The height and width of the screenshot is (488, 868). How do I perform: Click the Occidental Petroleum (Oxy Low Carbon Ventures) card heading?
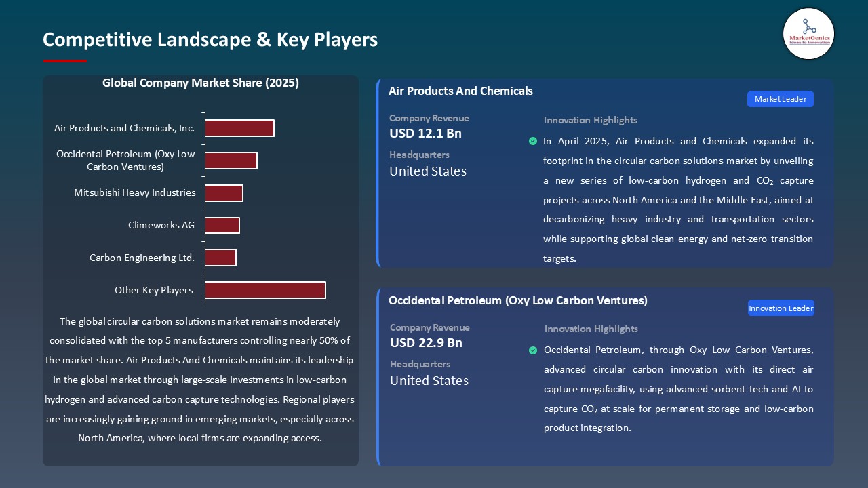click(517, 300)
